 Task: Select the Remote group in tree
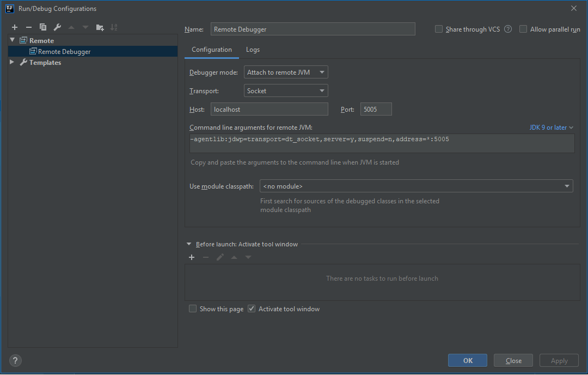coord(41,40)
